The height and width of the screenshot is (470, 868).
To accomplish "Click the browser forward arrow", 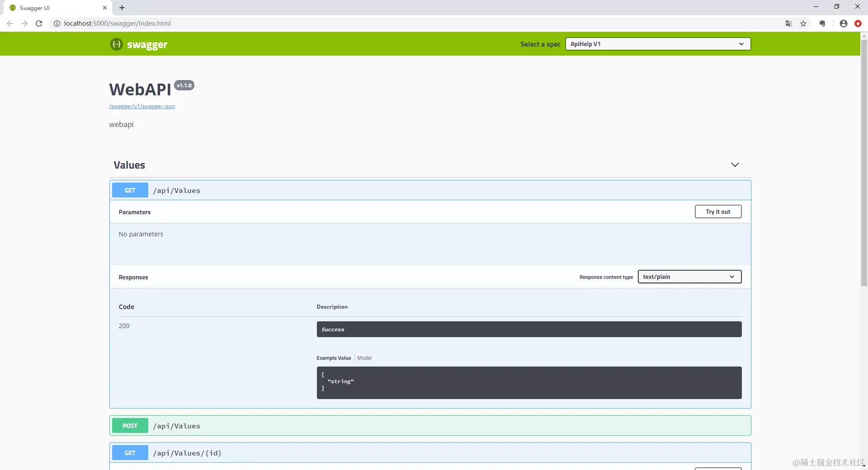I will coord(24,23).
